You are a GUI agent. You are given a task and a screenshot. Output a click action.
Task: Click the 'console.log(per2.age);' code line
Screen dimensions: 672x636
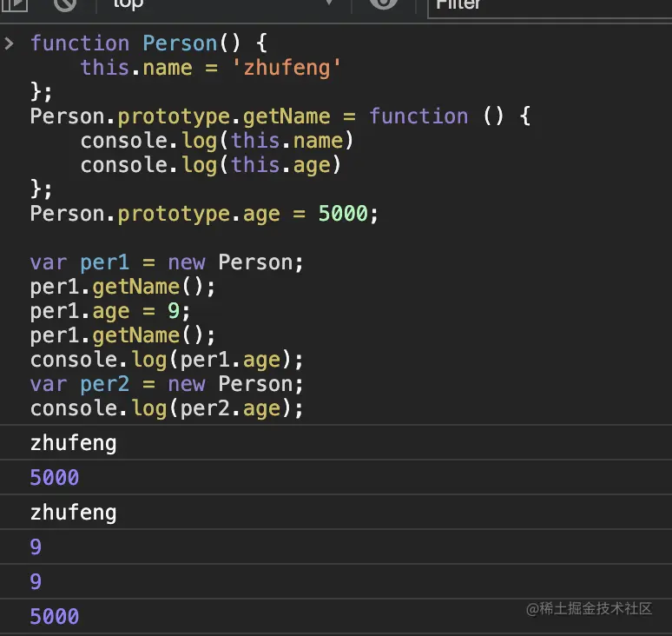point(167,408)
